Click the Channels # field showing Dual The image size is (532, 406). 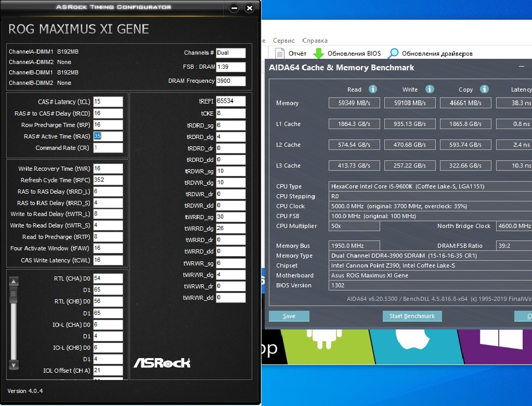pos(231,53)
